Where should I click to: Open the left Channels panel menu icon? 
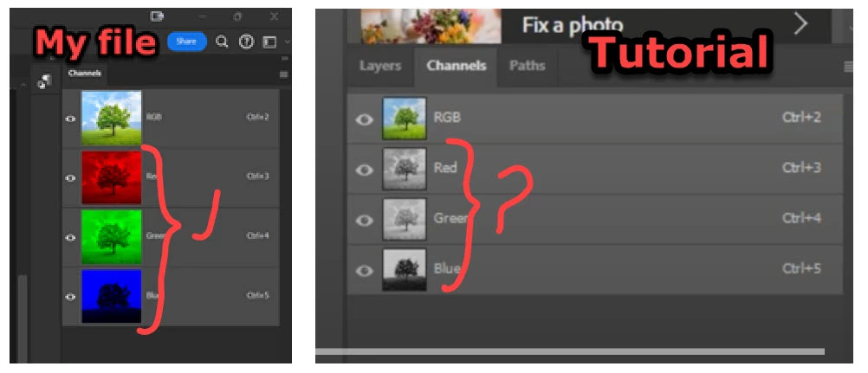coord(284,74)
